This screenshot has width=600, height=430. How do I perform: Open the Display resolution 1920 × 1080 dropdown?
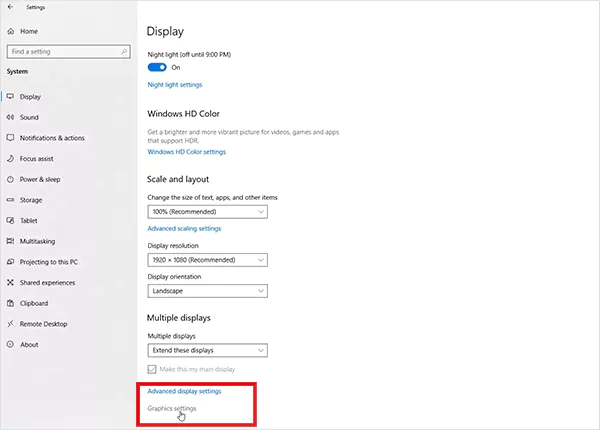(x=207, y=260)
